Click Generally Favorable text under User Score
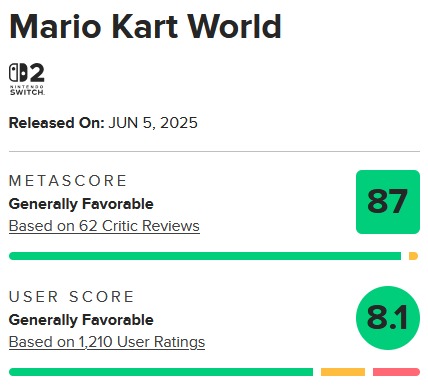Image resolution: width=428 pixels, height=391 pixels. pyautogui.click(x=81, y=320)
